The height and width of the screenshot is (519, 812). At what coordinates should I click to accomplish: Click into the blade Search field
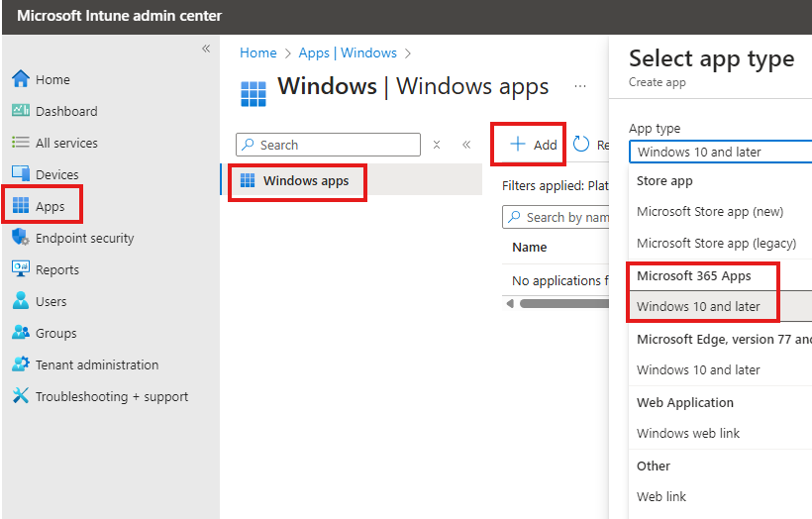click(x=328, y=145)
